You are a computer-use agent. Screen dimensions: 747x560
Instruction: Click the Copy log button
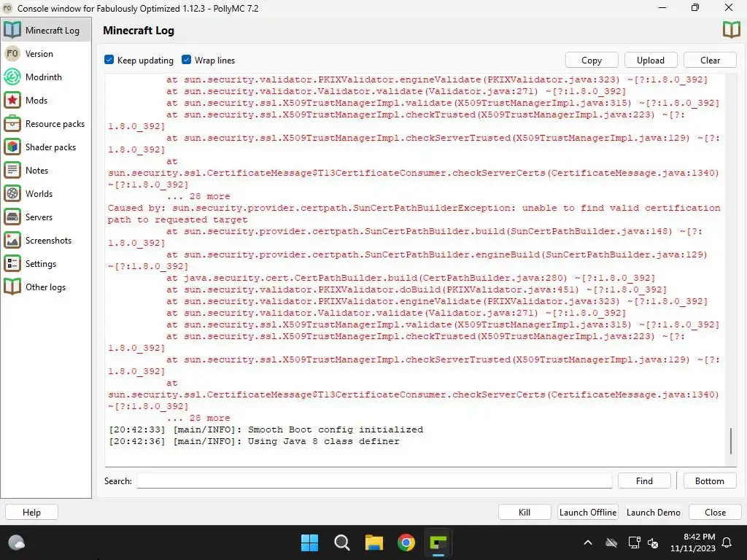[x=592, y=60]
